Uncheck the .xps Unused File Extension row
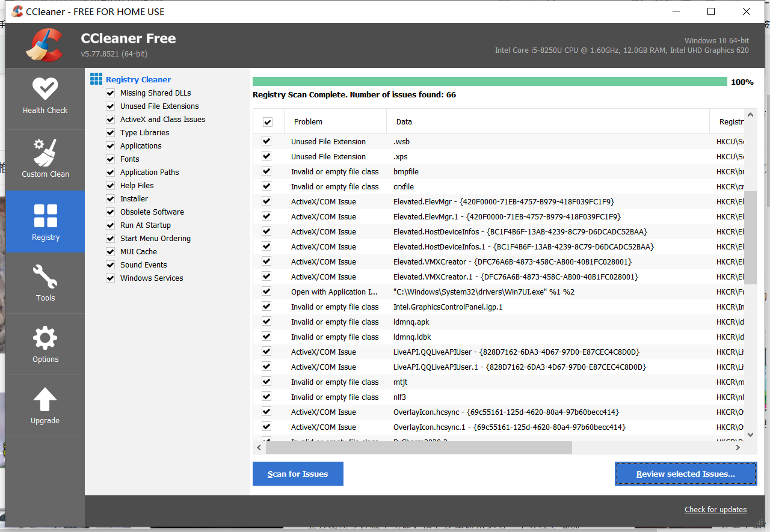770x532 pixels. [266, 156]
